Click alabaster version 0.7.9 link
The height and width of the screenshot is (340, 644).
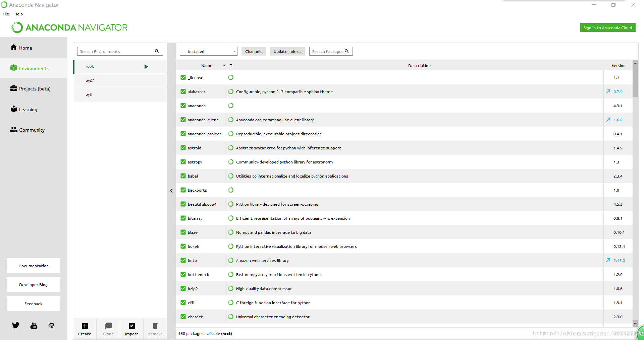[618, 92]
